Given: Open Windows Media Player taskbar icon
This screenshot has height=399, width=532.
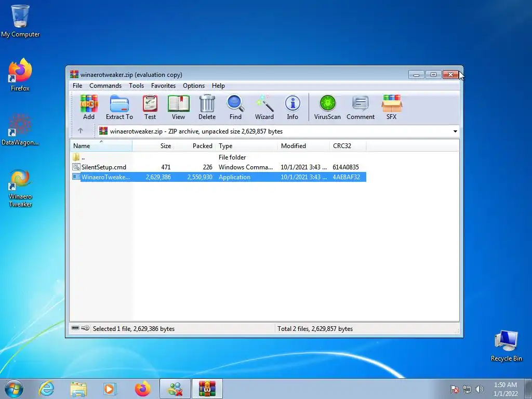Looking at the screenshot, I should 110,389.
